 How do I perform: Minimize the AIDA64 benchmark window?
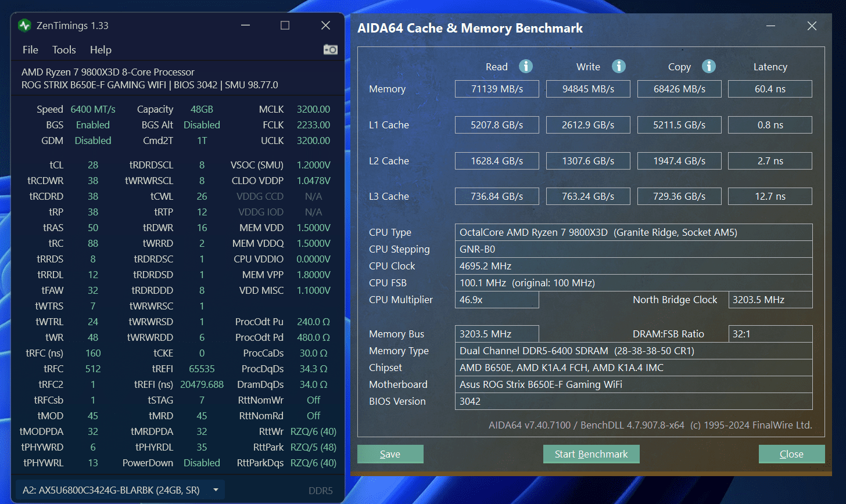771,26
